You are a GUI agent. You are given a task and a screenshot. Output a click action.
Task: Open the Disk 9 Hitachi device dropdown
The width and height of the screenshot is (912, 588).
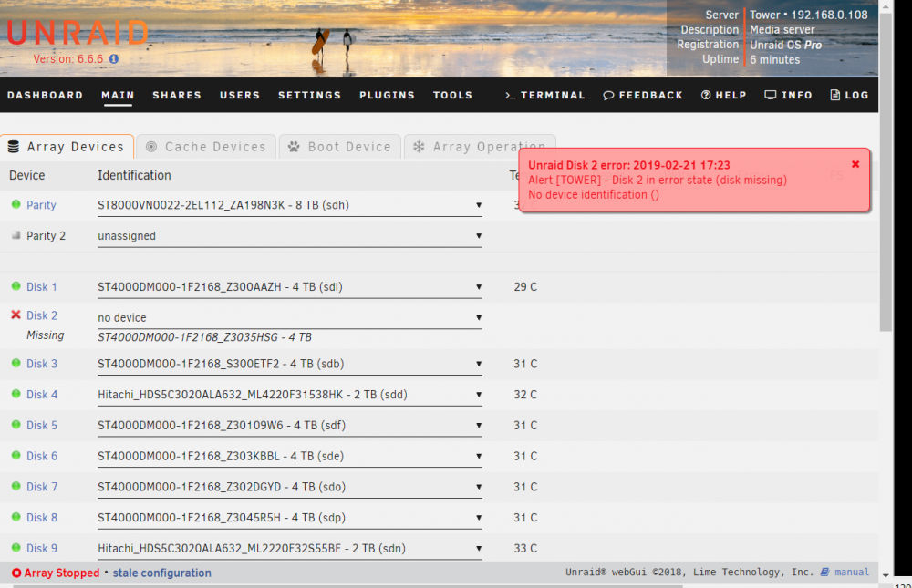(290, 549)
